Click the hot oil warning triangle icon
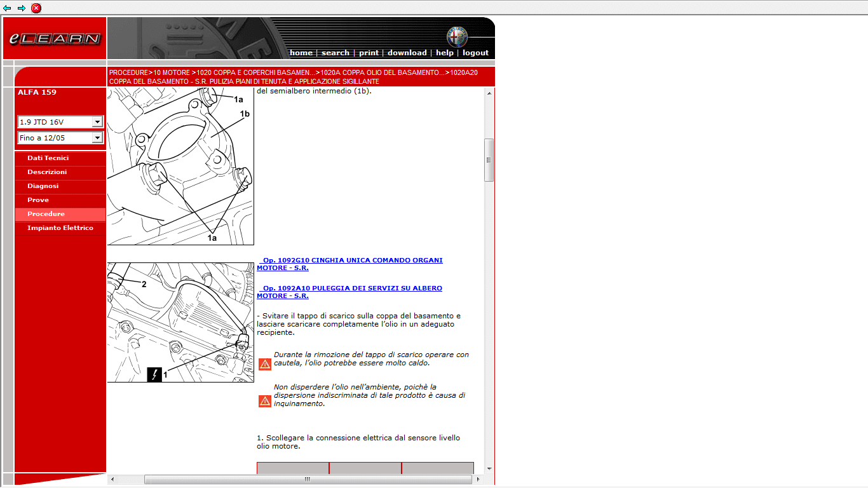 [x=264, y=364]
